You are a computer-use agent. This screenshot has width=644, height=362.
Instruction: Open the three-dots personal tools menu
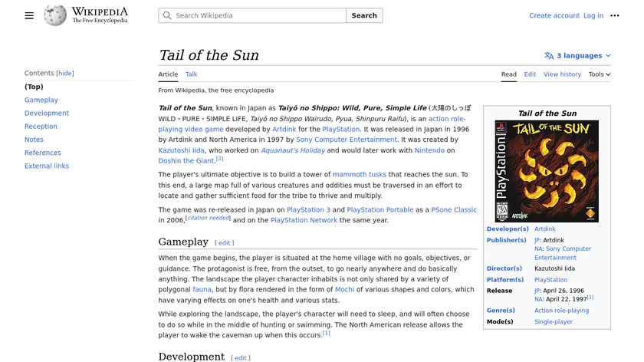pyautogui.click(x=614, y=15)
